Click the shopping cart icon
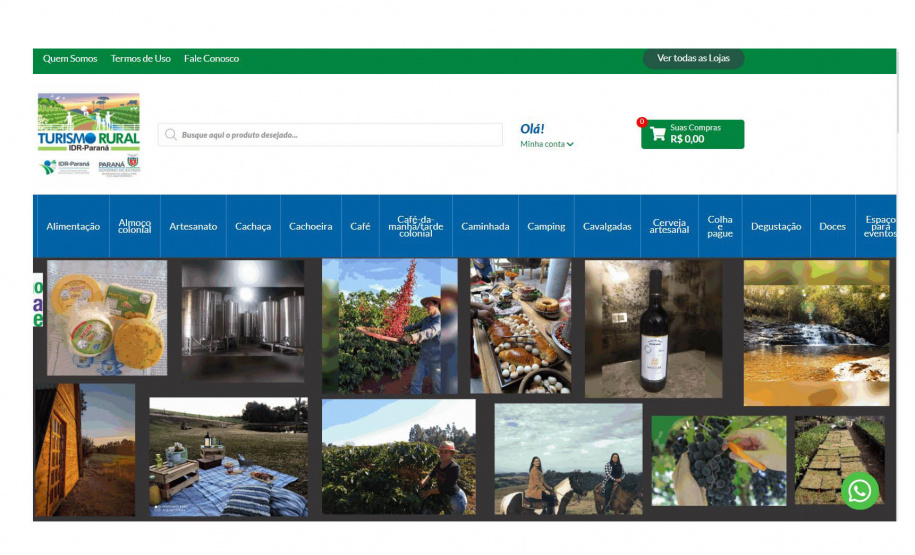 [658, 135]
